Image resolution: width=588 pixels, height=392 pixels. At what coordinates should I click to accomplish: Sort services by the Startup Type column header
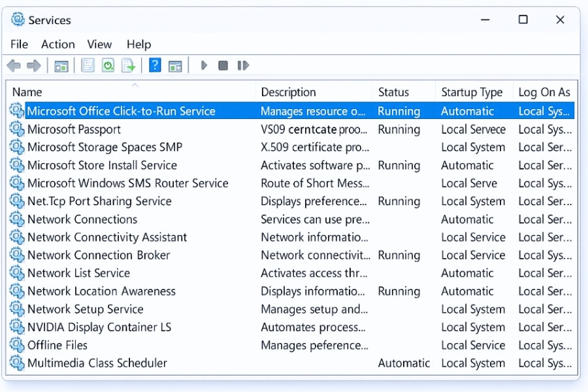pyautogui.click(x=472, y=92)
